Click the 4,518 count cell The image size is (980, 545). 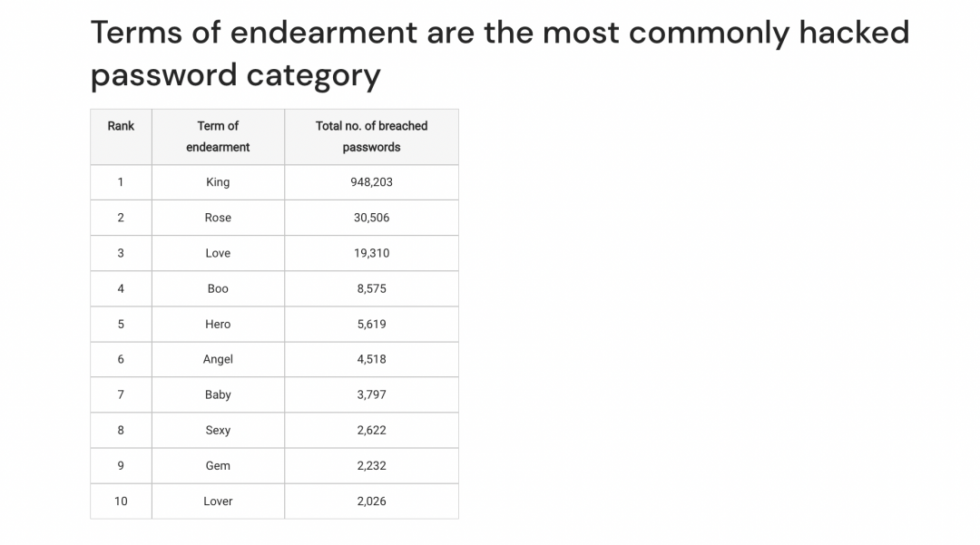pyautogui.click(x=371, y=359)
